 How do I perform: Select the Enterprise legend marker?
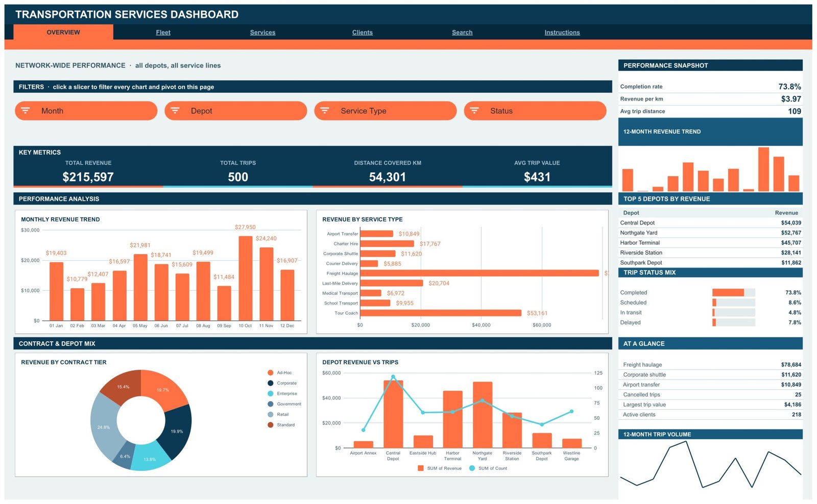271,394
